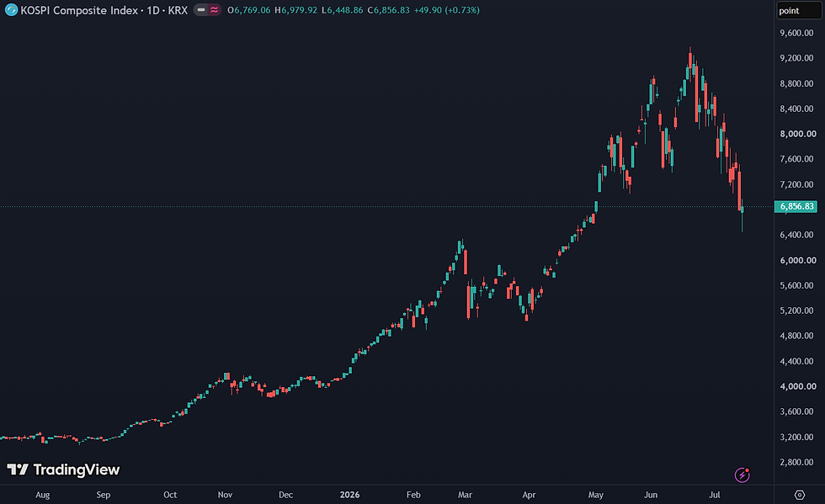The height and width of the screenshot is (504, 825).
Task: Click the 5,200.00 price axis label
Action: tap(796, 310)
